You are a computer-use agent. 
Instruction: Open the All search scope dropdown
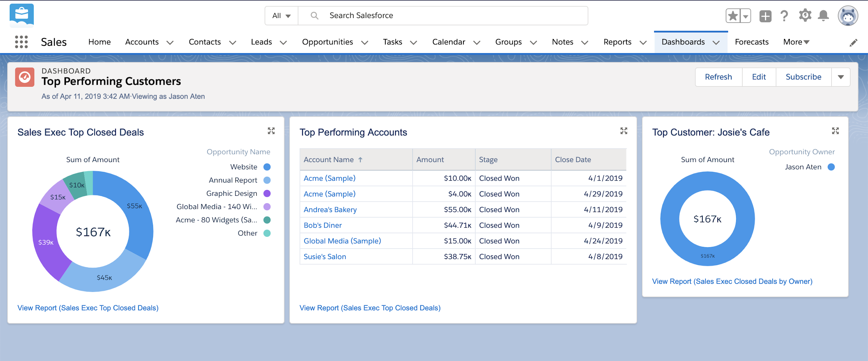281,15
